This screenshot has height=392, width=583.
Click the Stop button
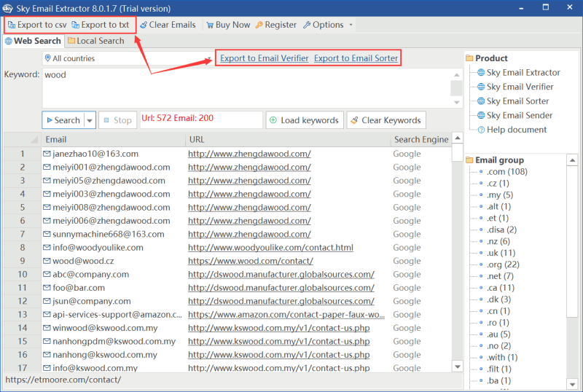click(x=117, y=120)
